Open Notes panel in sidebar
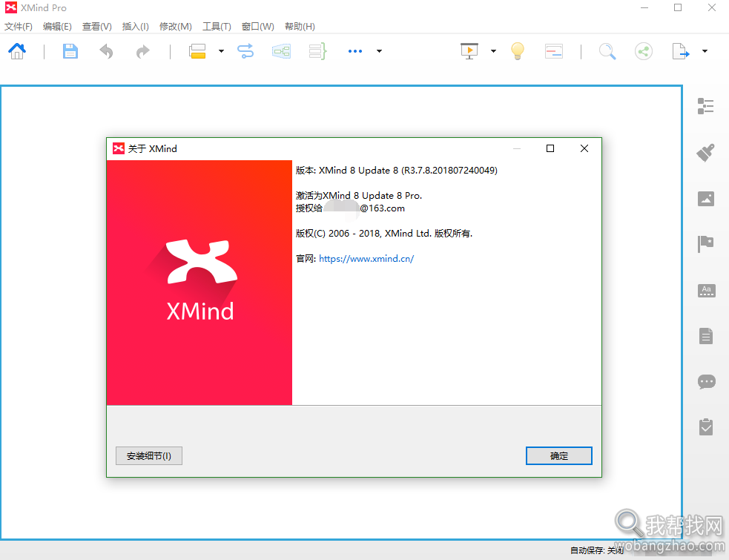The height and width of the screenshot is (560, 729). 706,336
